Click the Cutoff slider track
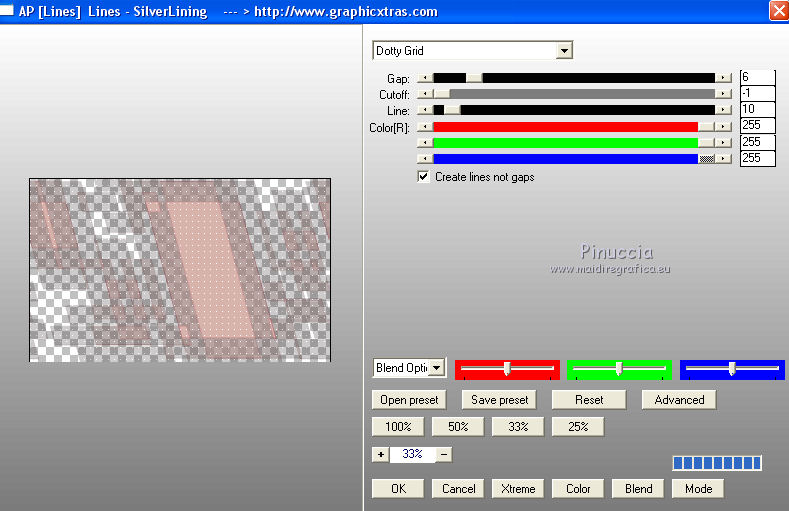The height and width of the screenshot is (511, 789). 574,94
